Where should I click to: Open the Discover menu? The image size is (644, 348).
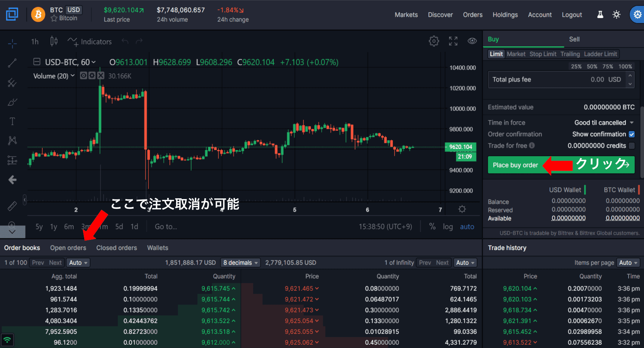coord(440,15)
